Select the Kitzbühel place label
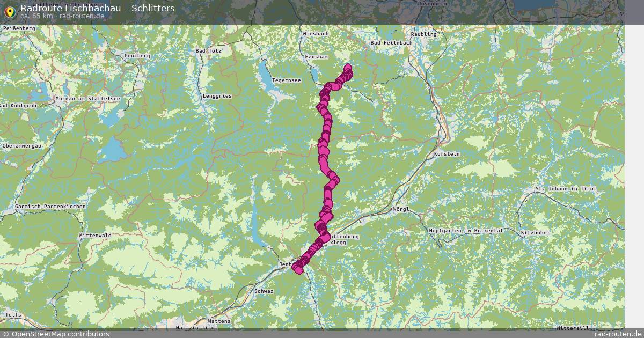This screenshot has height=338, width=644. click(535, 232)
